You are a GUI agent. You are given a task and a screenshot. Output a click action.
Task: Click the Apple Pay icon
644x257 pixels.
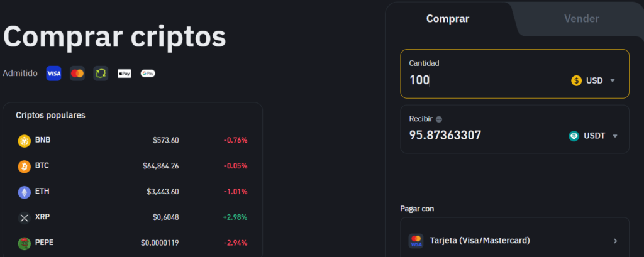pyautogui.click(x=125, y=74)
